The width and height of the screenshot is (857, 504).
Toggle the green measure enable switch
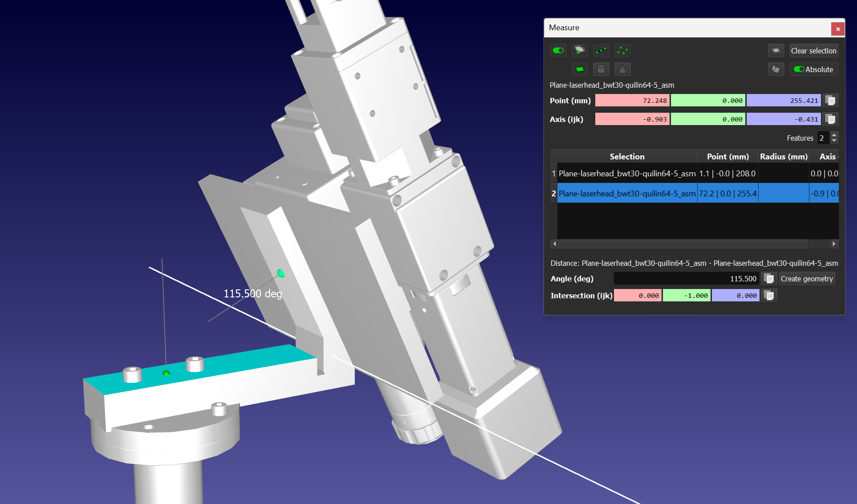pos(558,50)
